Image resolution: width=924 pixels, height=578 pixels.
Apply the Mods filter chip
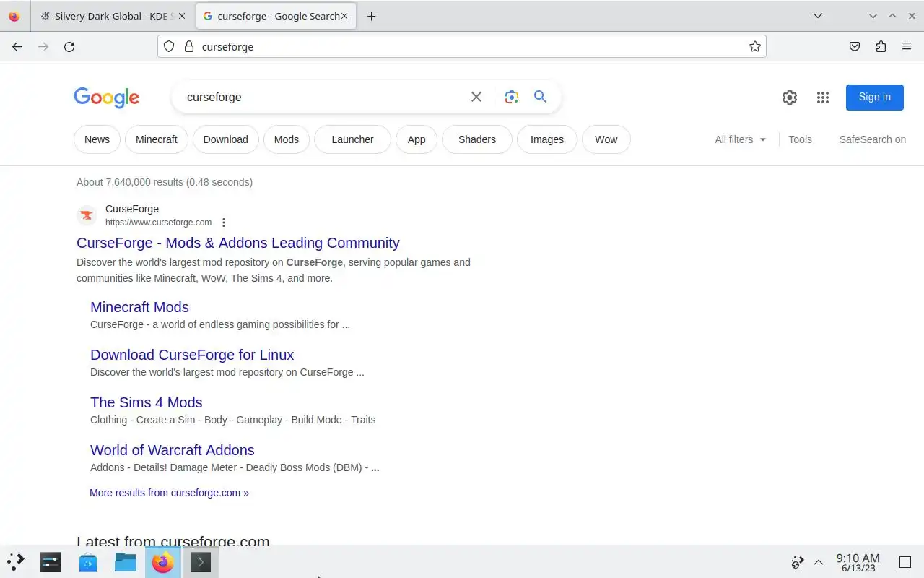[x=287, y=139]
